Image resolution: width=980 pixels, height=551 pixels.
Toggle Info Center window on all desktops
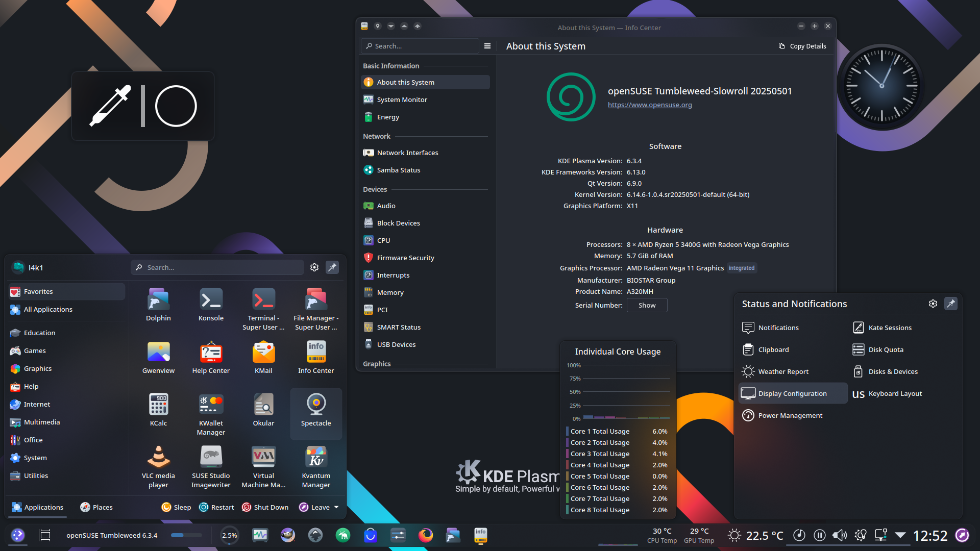(378, 26)
